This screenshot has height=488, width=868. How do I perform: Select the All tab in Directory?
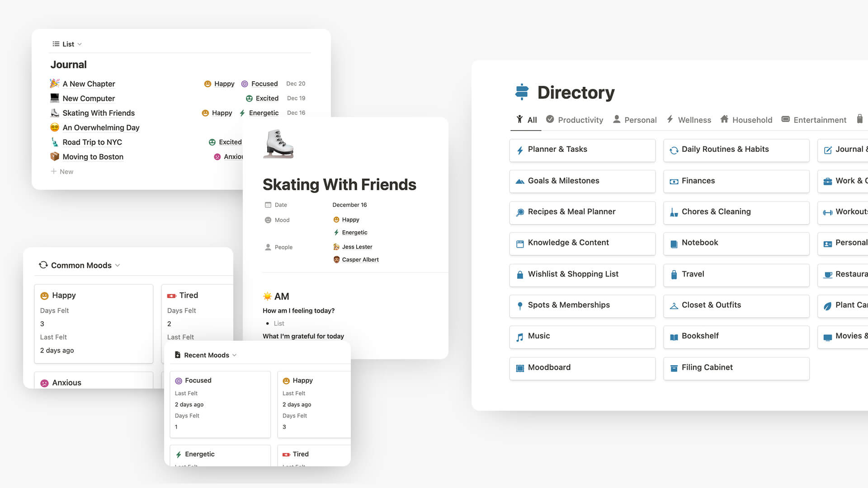coord(527,120)
